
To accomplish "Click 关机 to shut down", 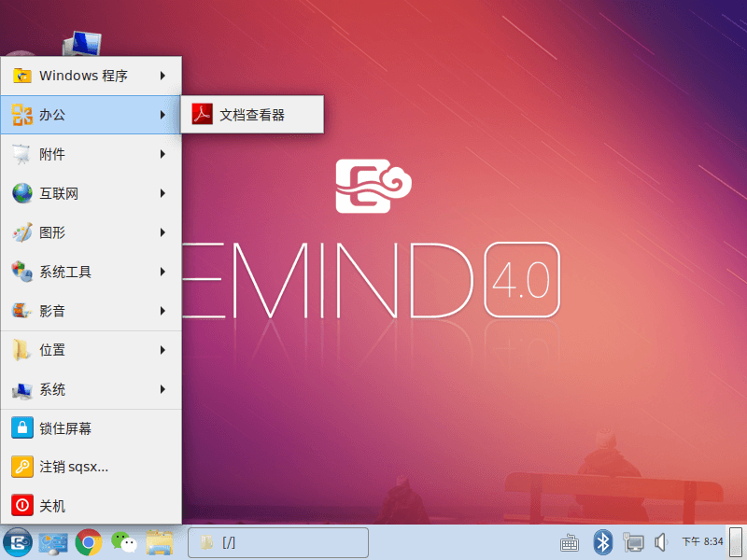I will pos(91,505).
